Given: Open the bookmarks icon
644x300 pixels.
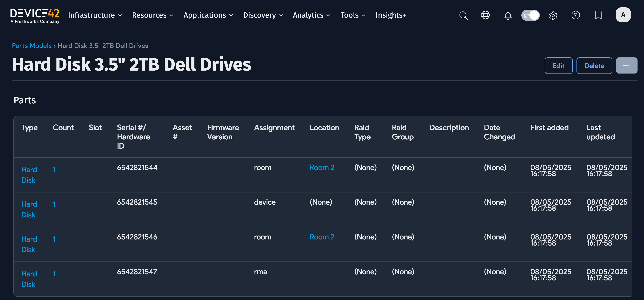Looking at the screenshot, I should [598, 15].
